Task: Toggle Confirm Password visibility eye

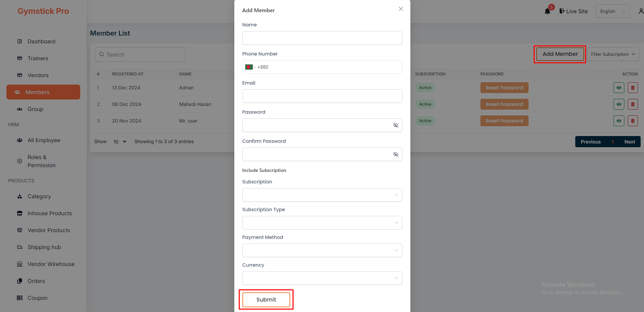Action: 395,154
